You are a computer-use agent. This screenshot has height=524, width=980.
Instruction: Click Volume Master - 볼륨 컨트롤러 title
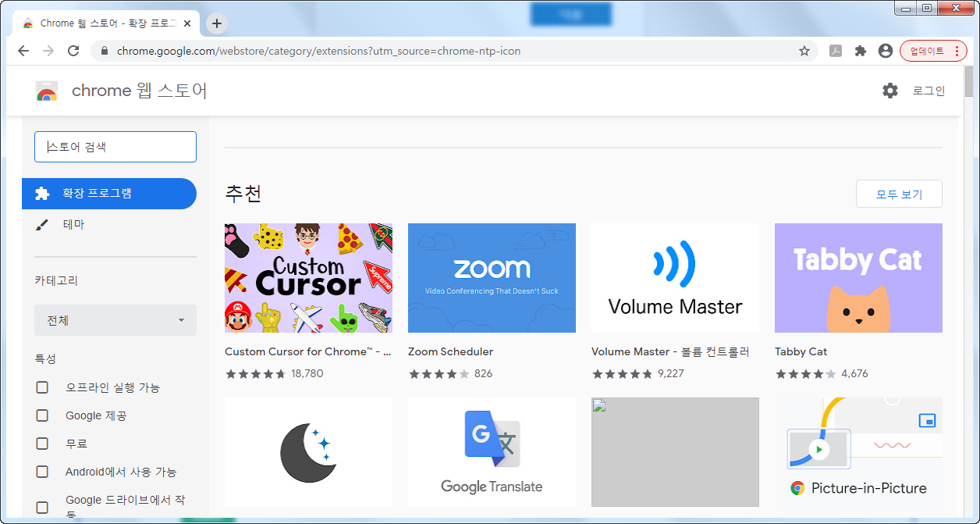[670, 351]
